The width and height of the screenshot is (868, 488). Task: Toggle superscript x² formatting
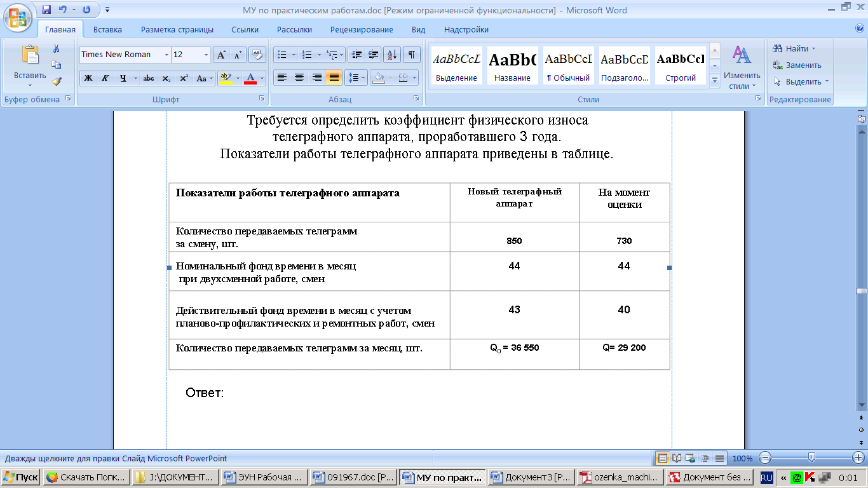point(184,78)
